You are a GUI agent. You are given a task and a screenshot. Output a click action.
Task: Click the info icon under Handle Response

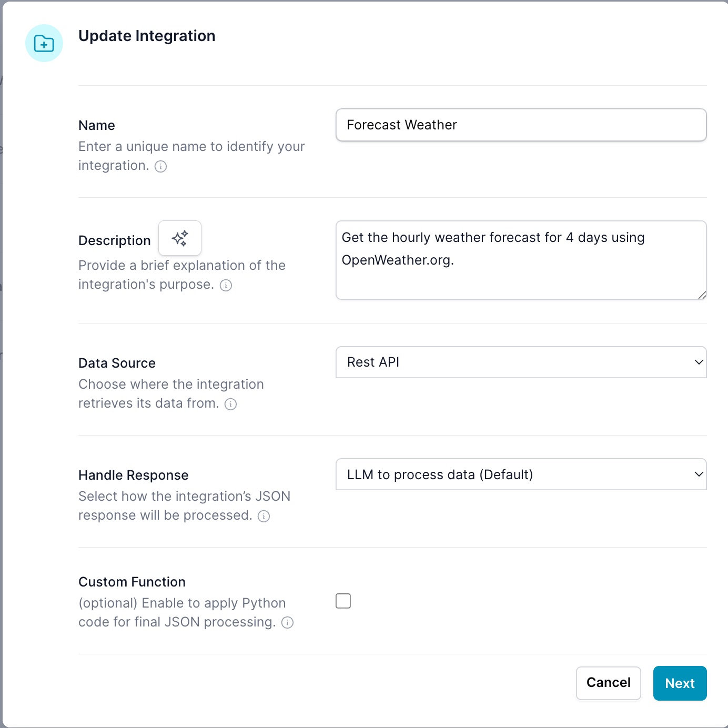264,517
